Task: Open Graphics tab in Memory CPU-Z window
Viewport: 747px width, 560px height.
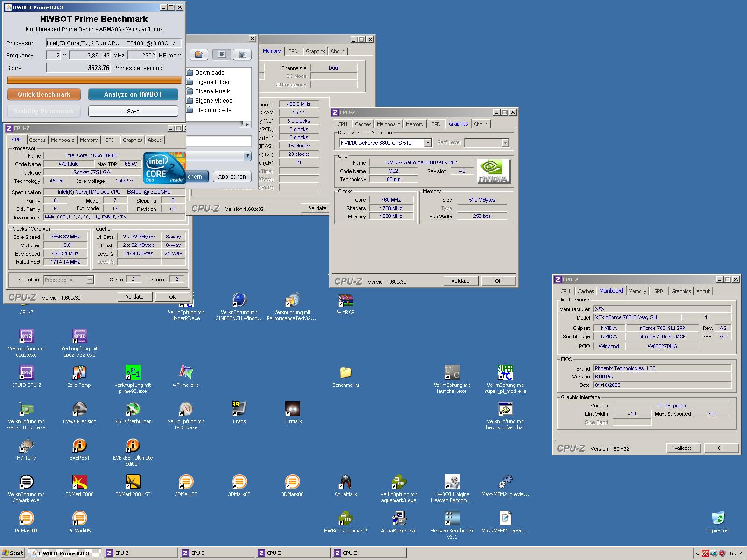Action: pyautogui.click(x=315, y=51)
